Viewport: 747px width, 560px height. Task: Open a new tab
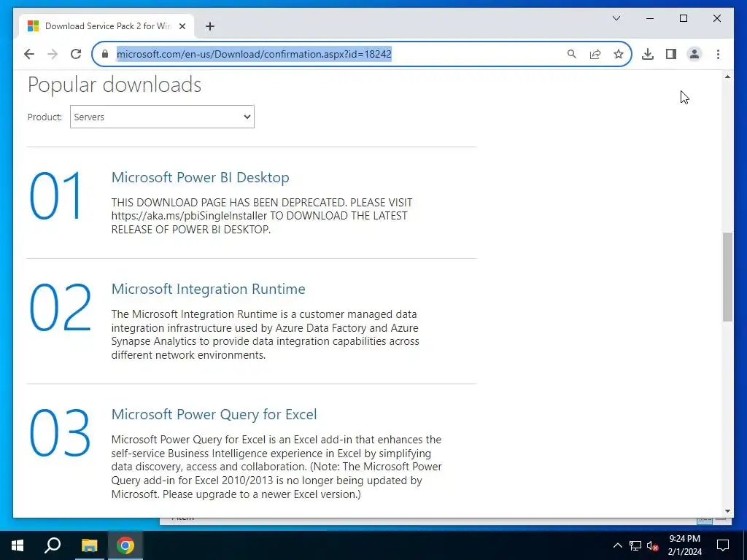(209, 26)
